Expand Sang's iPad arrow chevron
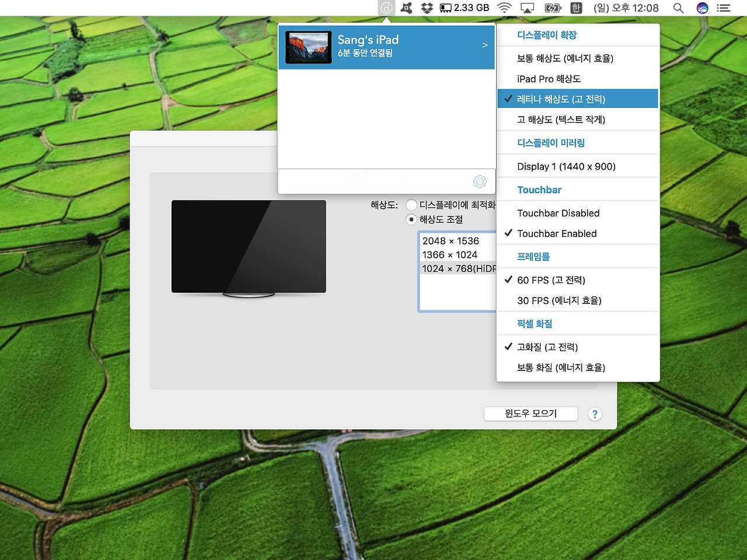The width and height of the screenshot is (747, 560). pyautogui.click(x=484, y=45)
